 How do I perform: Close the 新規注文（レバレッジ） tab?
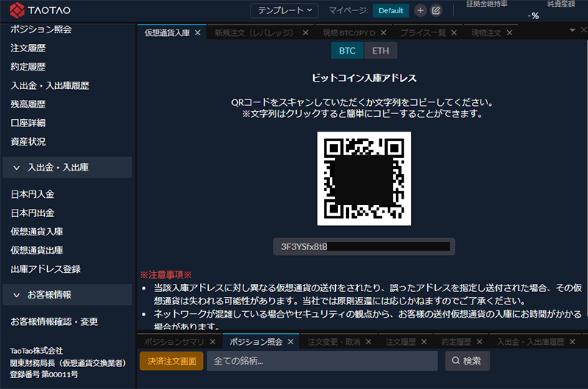click(306, 33)
